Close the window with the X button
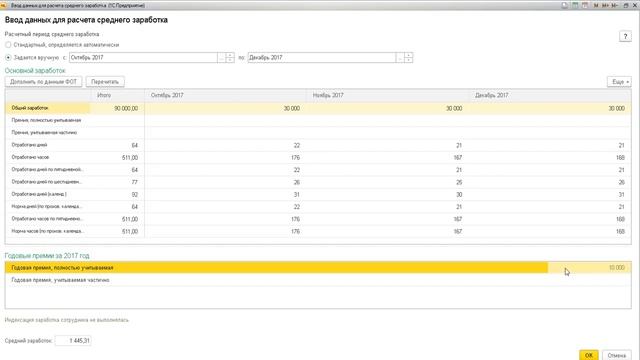 pyautogui.click(x=635, y=5)
